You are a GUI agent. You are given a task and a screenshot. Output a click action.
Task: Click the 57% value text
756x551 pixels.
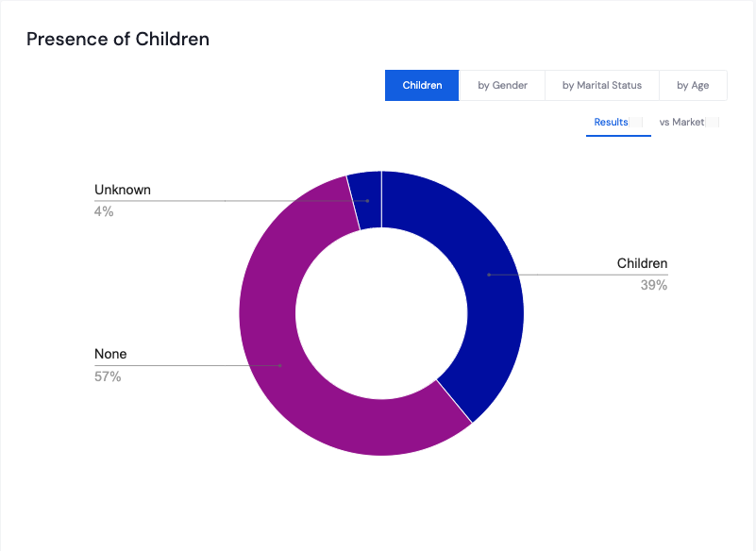coord(108,376)
